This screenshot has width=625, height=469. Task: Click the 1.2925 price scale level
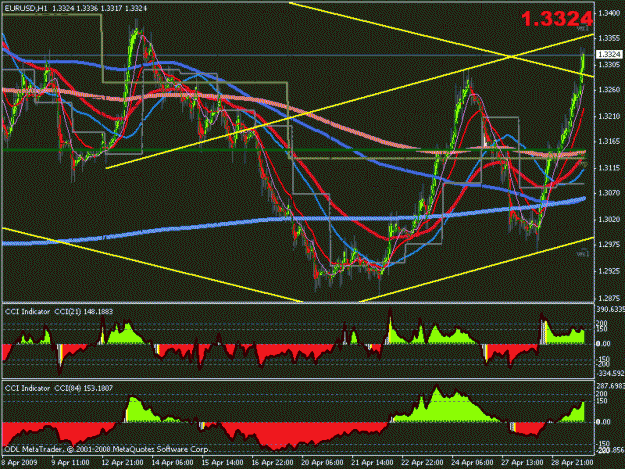[609, 271]
